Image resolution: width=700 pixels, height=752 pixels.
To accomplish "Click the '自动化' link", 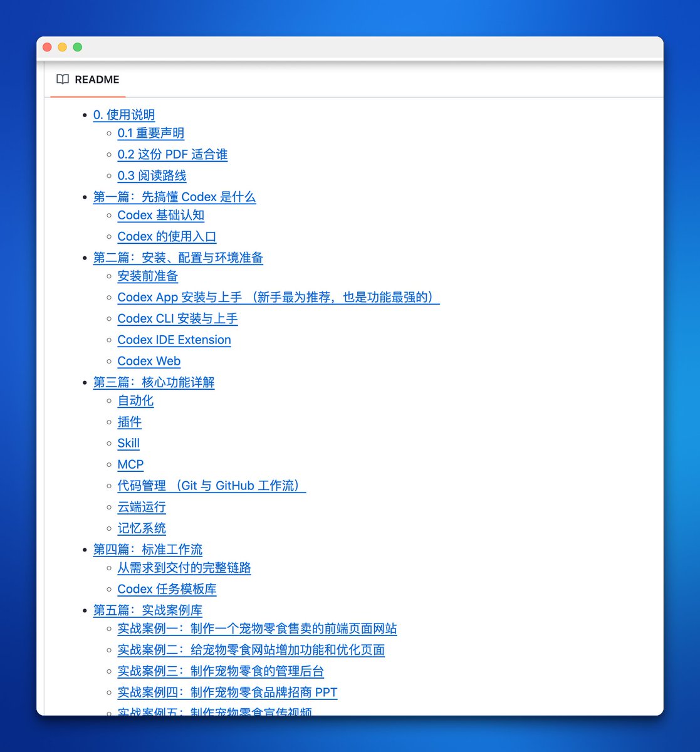I will click(x=135, y=400).
